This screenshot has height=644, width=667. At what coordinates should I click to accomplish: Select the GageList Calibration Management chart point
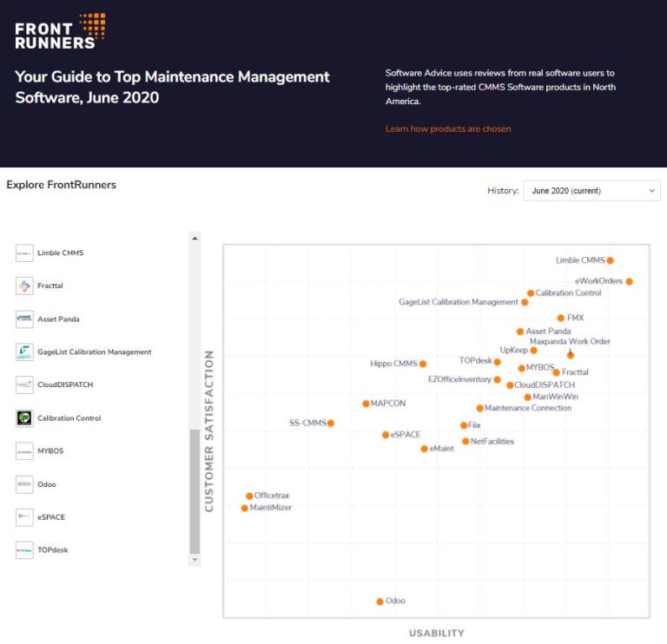coord(525,303)
